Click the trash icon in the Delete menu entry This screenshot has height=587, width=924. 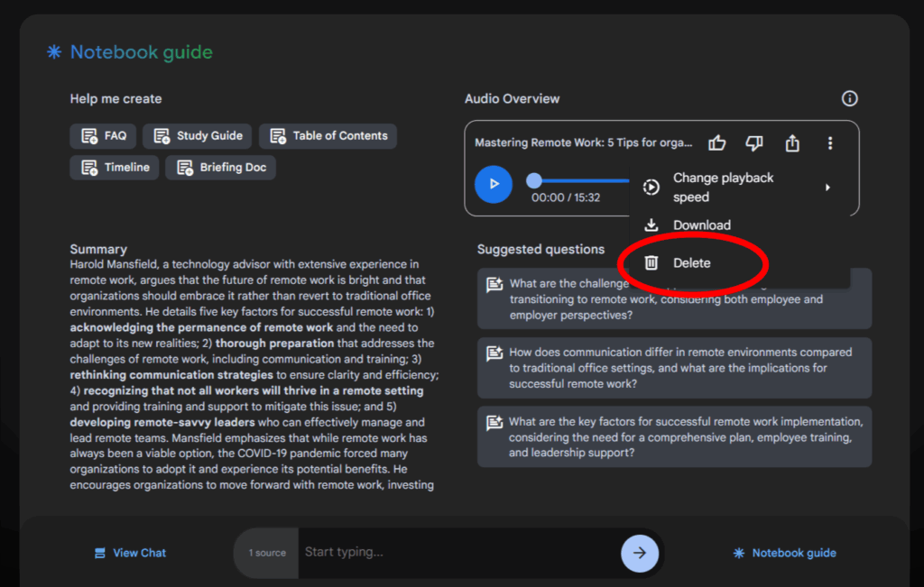[x=651, y=261]
